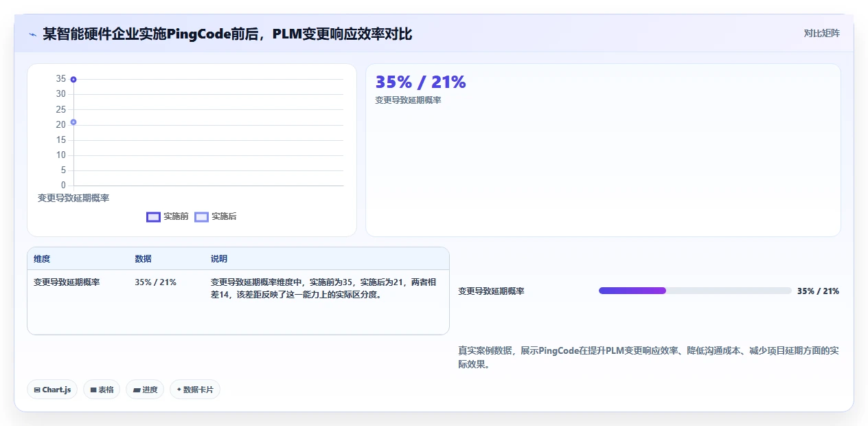
Task: Click the data point at 35
Action: pos(73,79)
